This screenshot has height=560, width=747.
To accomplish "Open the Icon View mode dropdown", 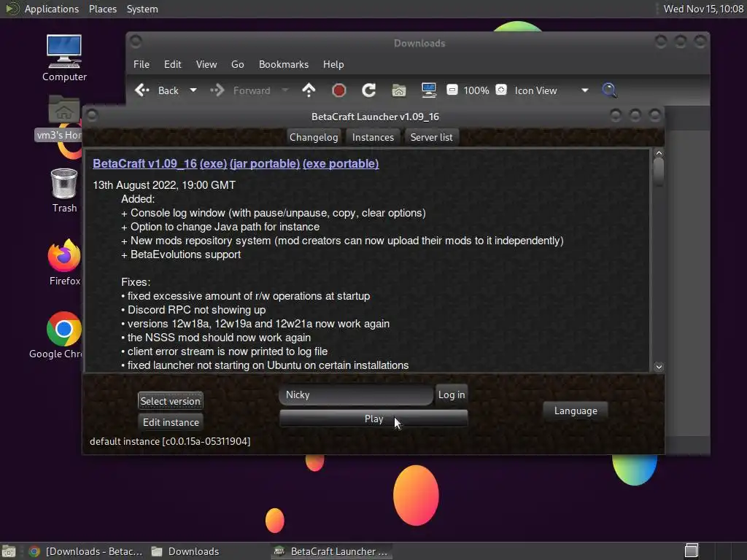I will point(551,90).
